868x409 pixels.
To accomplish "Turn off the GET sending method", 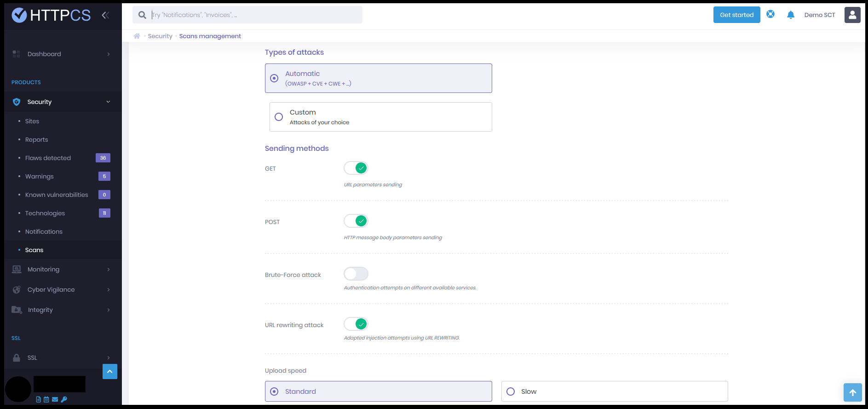I will click(356, 168).
